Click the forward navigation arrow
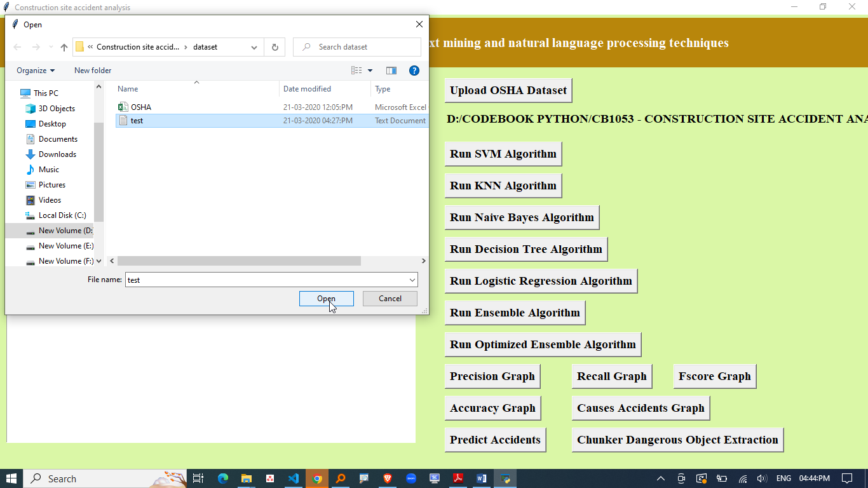868x488 pixels. tap(36, 47)
